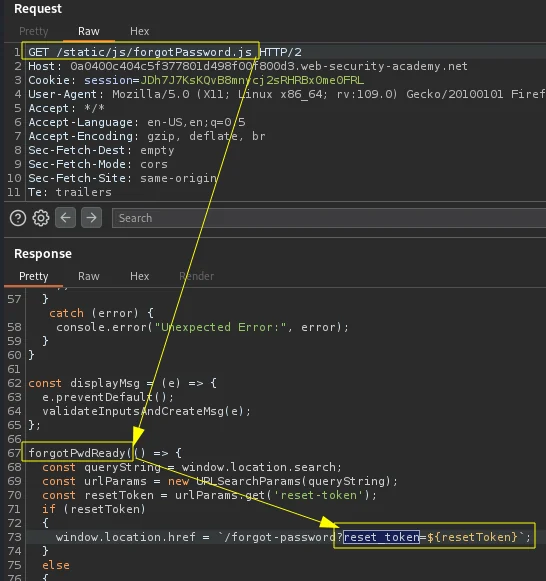546x581 pixels.
Task: Open the Response Render tab
Action: point(197,276)
